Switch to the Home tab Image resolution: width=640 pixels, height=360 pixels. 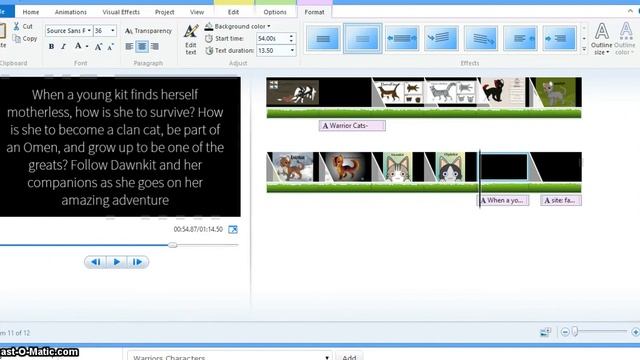(x=31, y=12)
